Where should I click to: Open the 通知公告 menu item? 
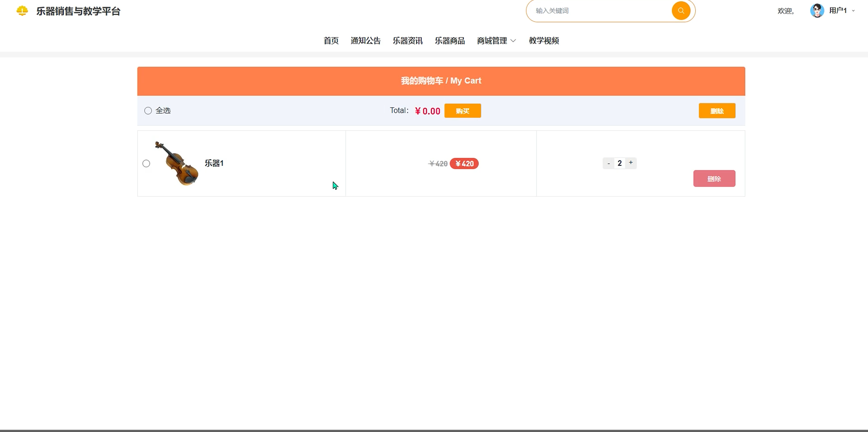coord(365,41)
